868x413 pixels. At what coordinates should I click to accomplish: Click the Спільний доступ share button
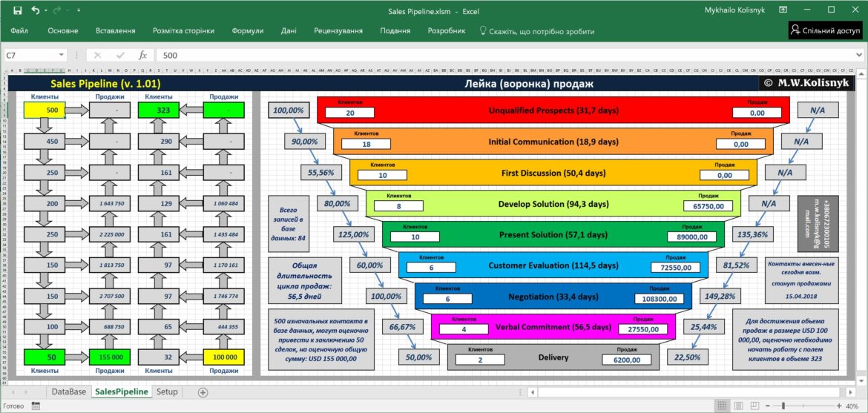[826, 30]
